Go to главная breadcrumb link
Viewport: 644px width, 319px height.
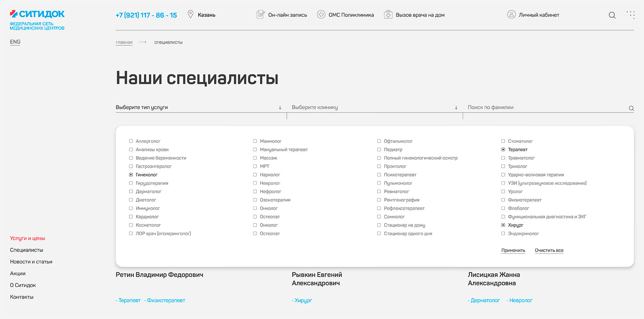124,42
